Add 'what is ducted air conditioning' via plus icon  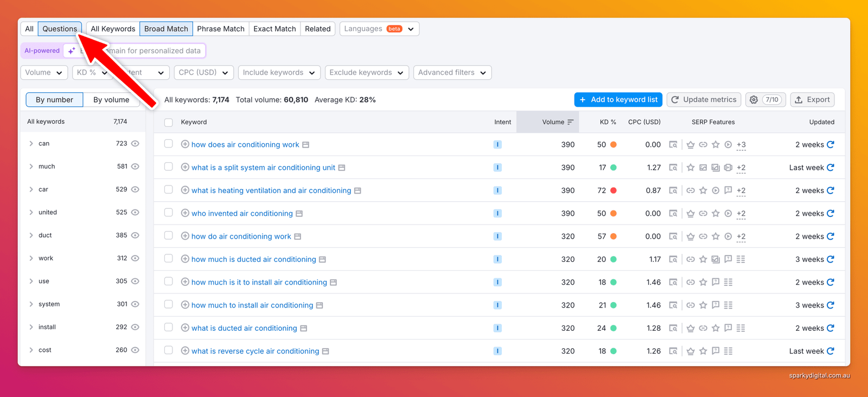[185, 328]
